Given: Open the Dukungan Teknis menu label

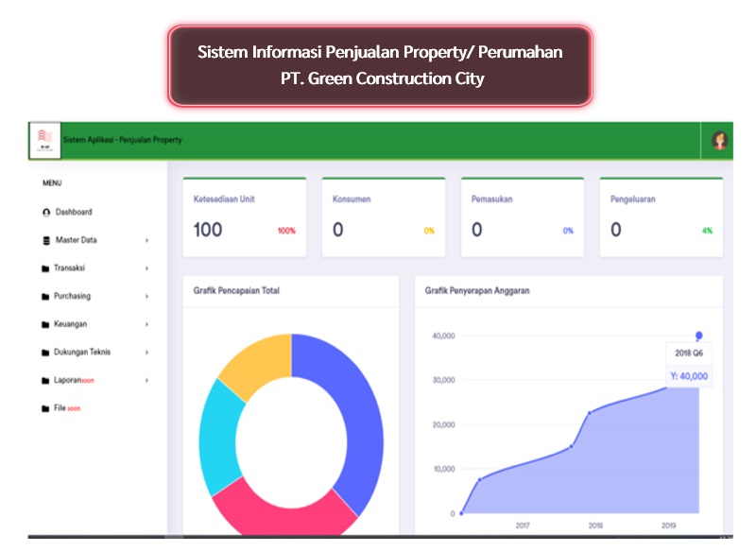Looking at the screenshot, I should (82, 352).
